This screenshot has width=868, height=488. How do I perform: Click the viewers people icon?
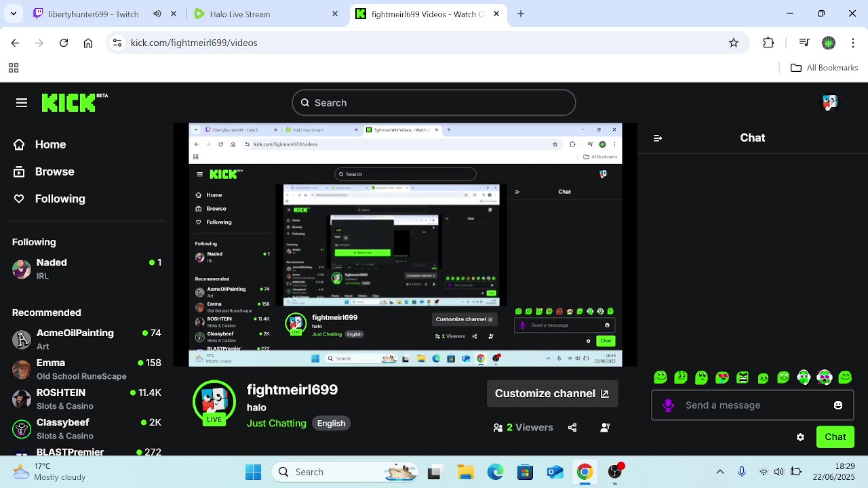[498, 428]
